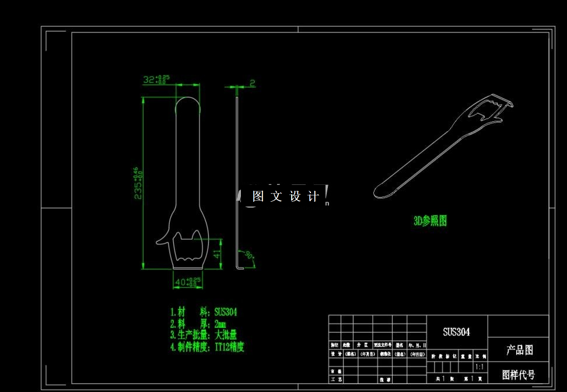Click the 更改文件号 cell
Viewport: 567px width, 392px height.
click(383, 345)
